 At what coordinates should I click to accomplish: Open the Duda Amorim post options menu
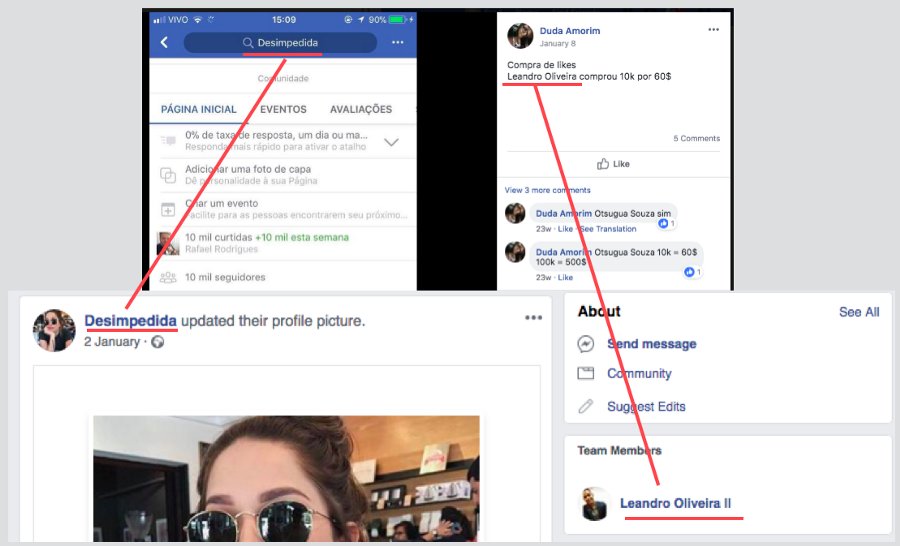pyautogui.click(x=713, y=29)
